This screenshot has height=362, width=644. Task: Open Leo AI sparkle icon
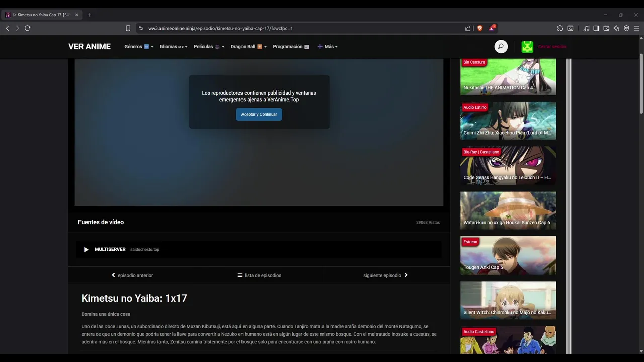[616, 28]
